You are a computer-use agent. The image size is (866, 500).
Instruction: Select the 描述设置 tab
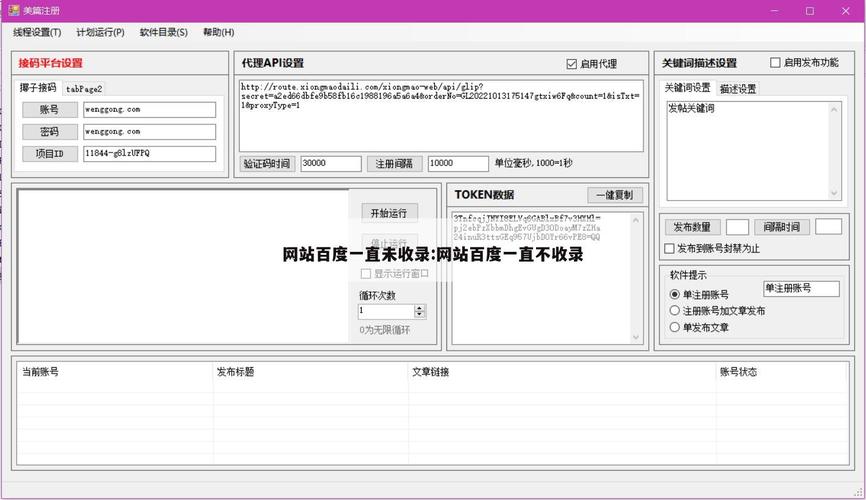point(738,88)
